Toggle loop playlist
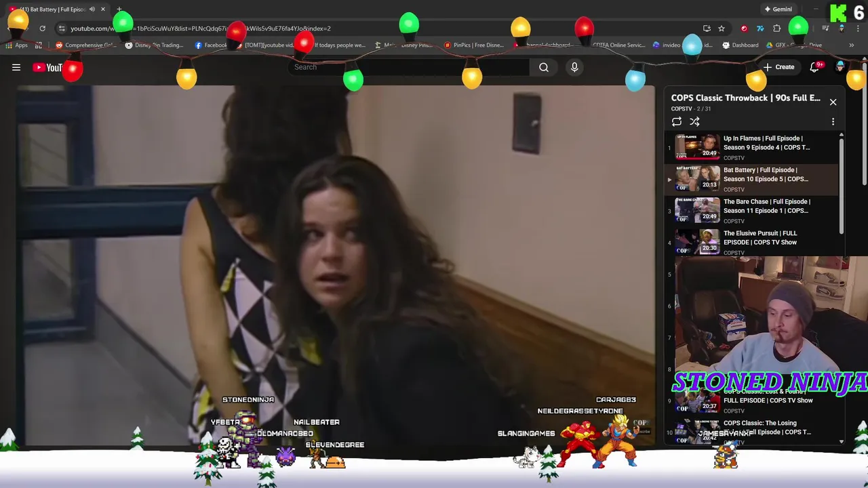The width and height of the screenshot is (868, 488). pyautogui.click(x=677, y=122)
